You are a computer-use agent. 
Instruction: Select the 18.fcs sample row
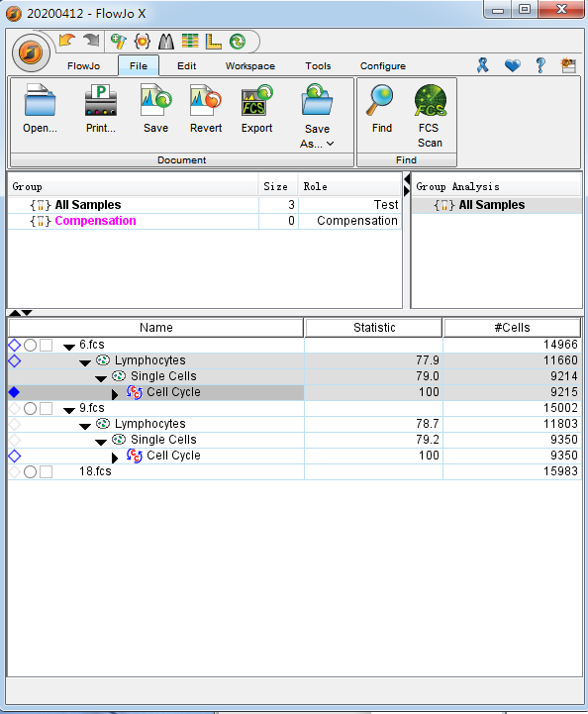pyautogui.click(x=294, y=471)
